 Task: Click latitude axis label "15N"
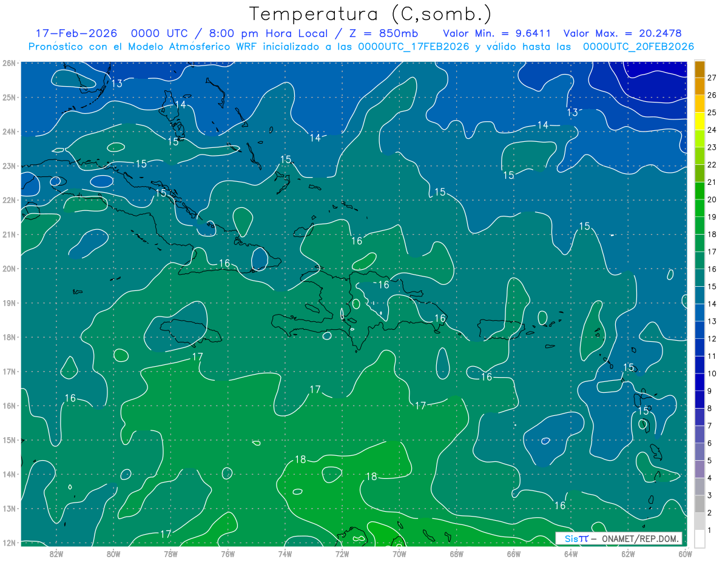click(9, 440)
